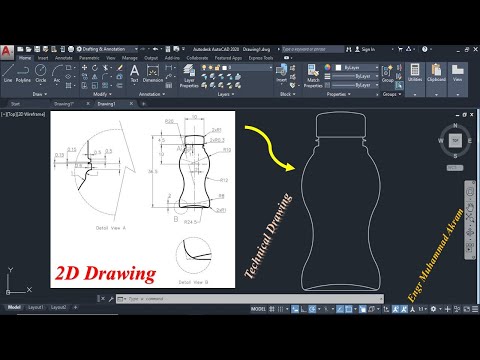Toggle dynamic input in status bar

pyautogui.click(x=295, y=309)
